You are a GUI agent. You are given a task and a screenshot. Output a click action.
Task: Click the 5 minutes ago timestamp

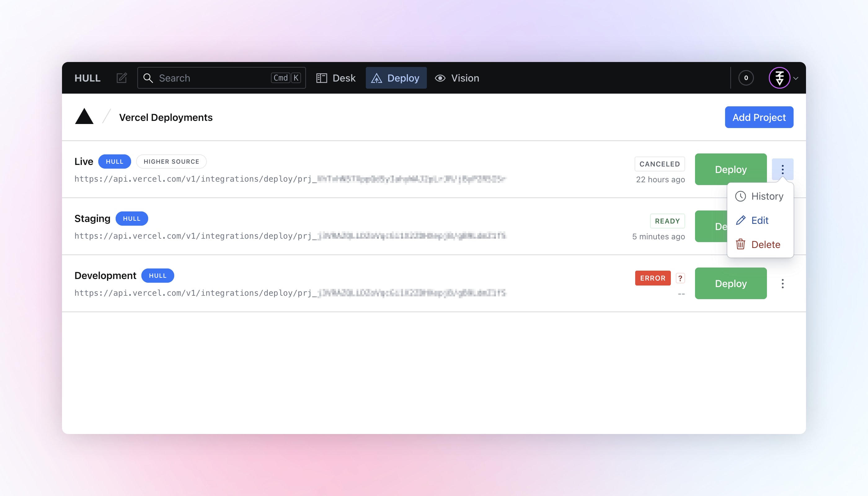658,237
